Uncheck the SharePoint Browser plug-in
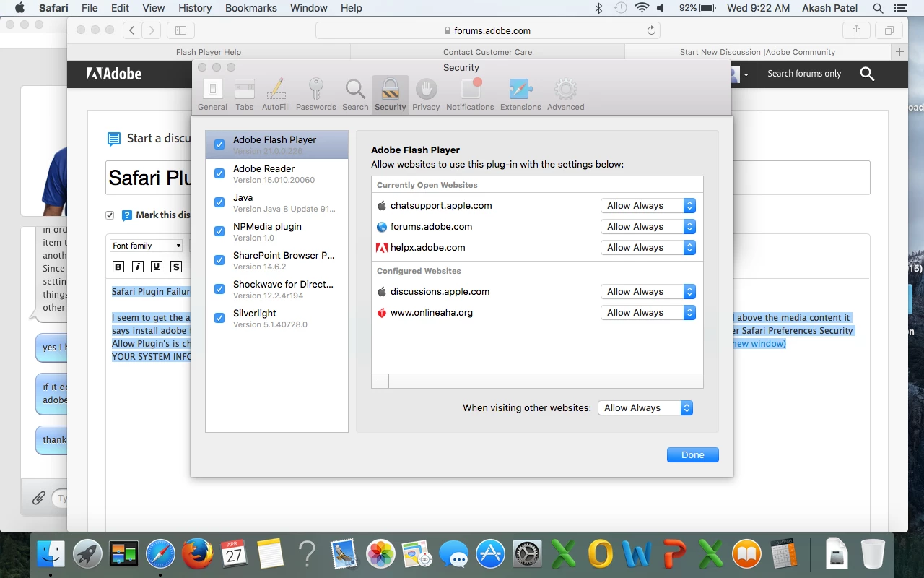This screenshot has width=924, height=578. coord(219,260)
